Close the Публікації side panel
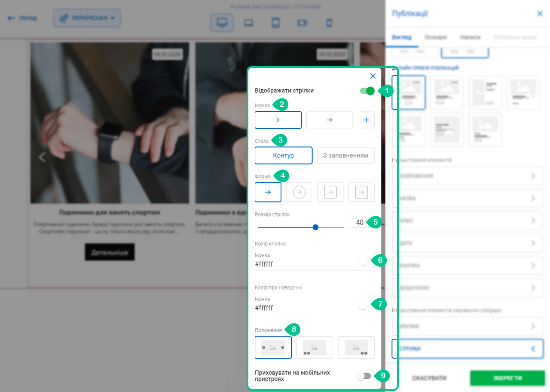 [540, 14]
